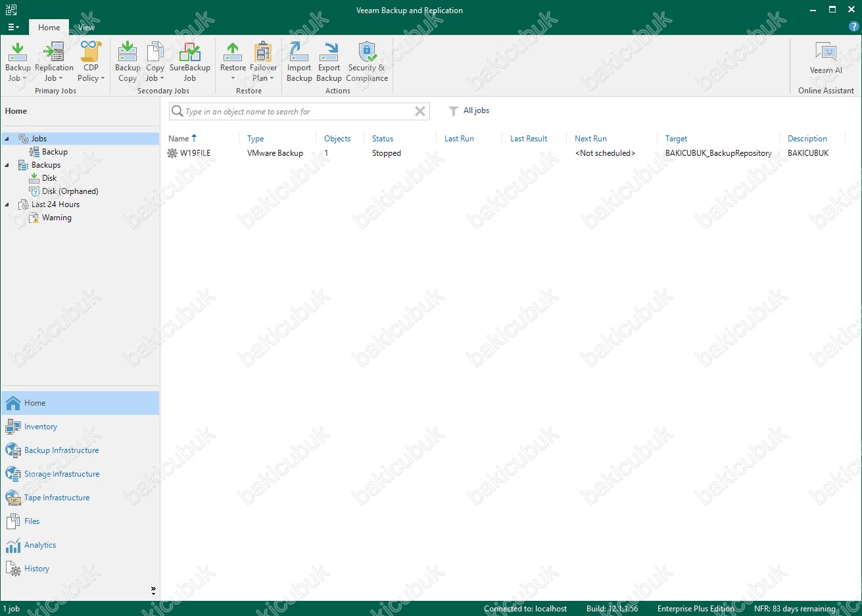
Task: Click the Backup Copy ribbon icon
Action: pyautogui.click(x=128, y=62)
